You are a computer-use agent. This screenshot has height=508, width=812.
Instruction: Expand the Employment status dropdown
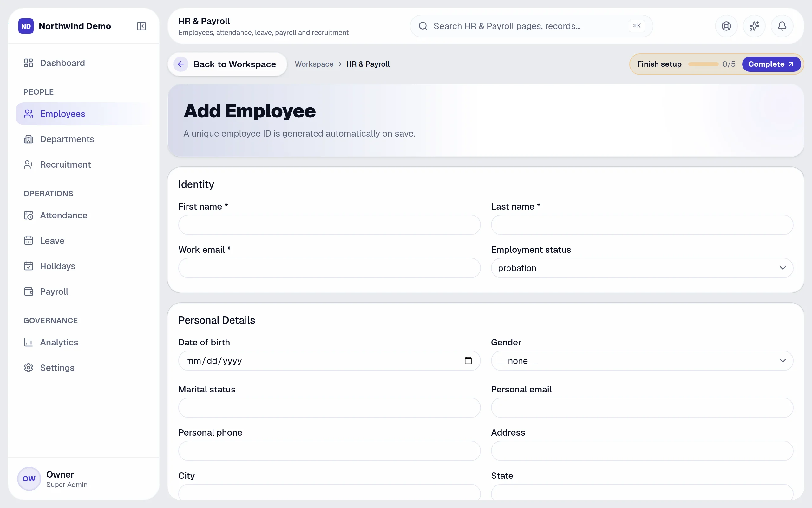[642, 268]
